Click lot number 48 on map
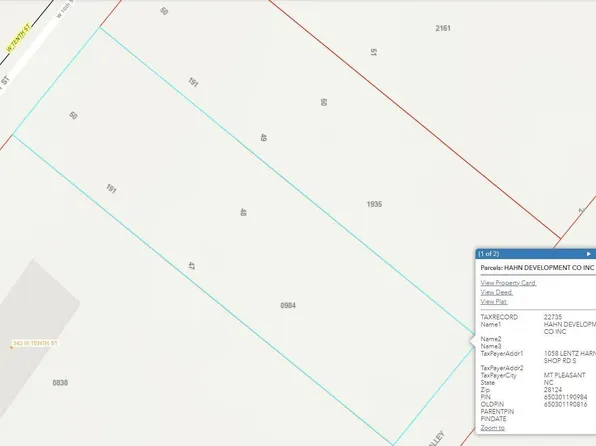596x446 pixels. tap(243, 212)
